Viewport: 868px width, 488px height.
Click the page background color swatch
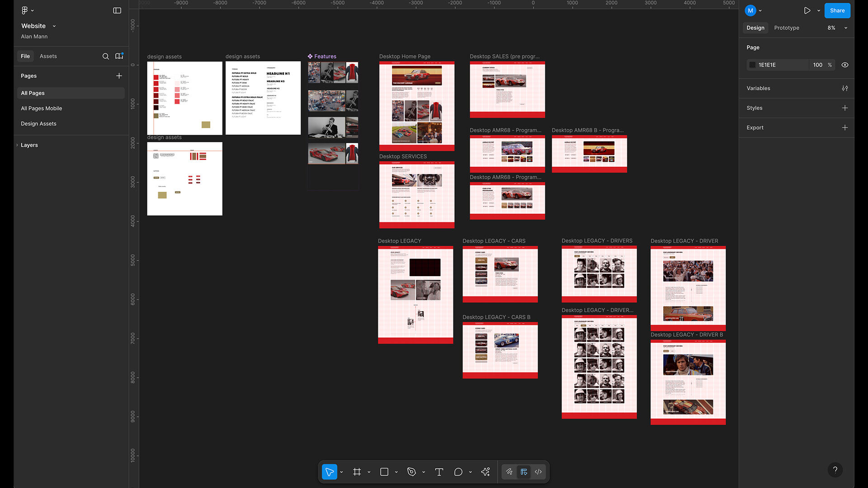[x=752, y=65]
